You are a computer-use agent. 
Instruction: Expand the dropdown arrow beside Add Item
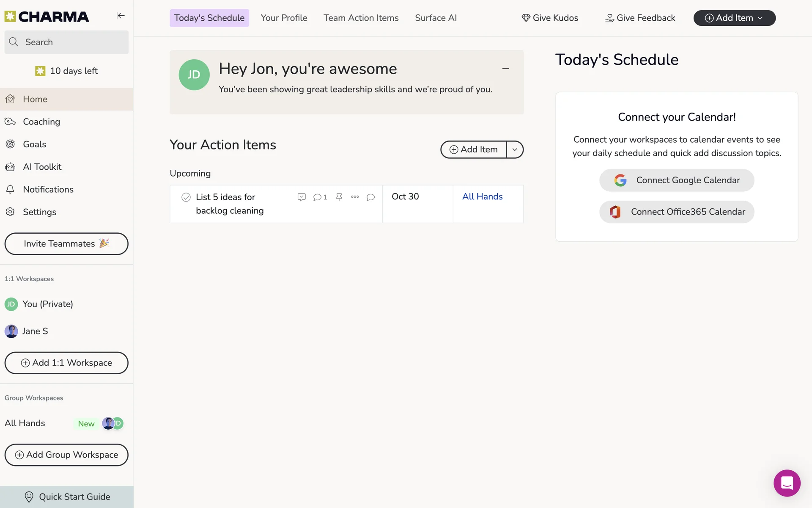point(515,149)
